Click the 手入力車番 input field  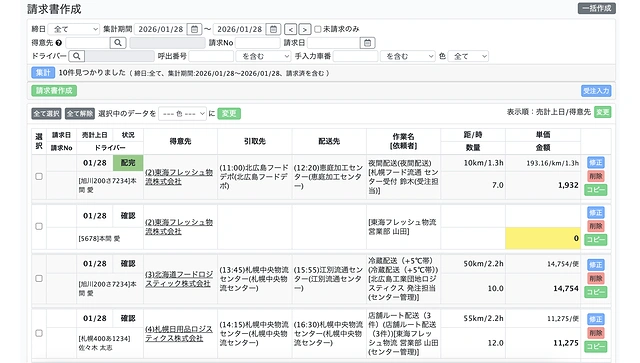click(x=356, y=56)
